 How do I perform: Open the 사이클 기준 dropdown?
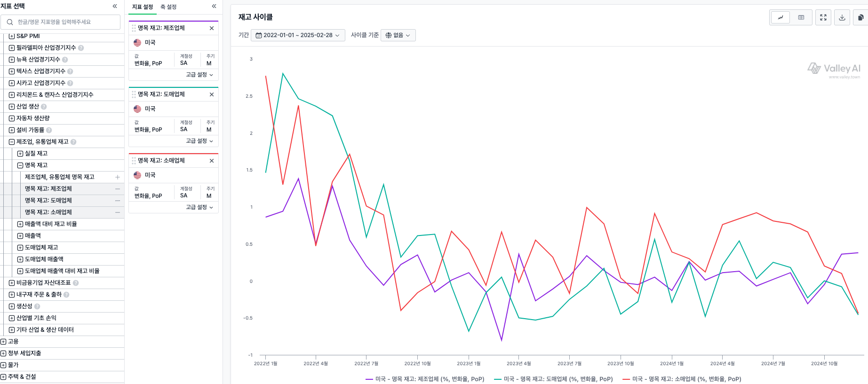[x=398, y=35]
